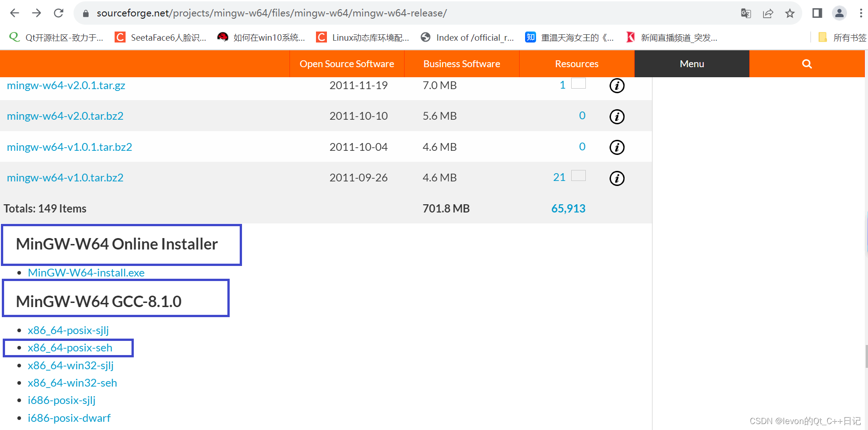Show info for mingw-w64-v2.0.1.tar.gz
This screenshot has width=868, height=430.
[x=617, y=85]
